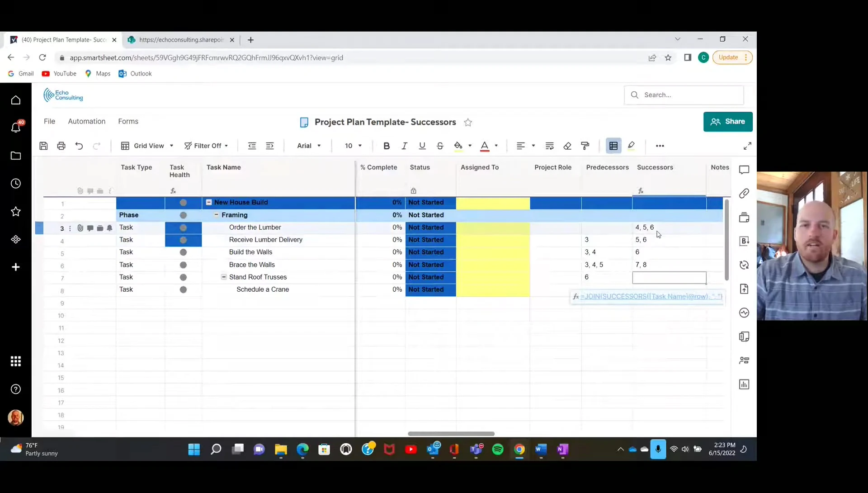
Task: Open the Launcher grid icon in sidebar
Action: pos(16,361)
